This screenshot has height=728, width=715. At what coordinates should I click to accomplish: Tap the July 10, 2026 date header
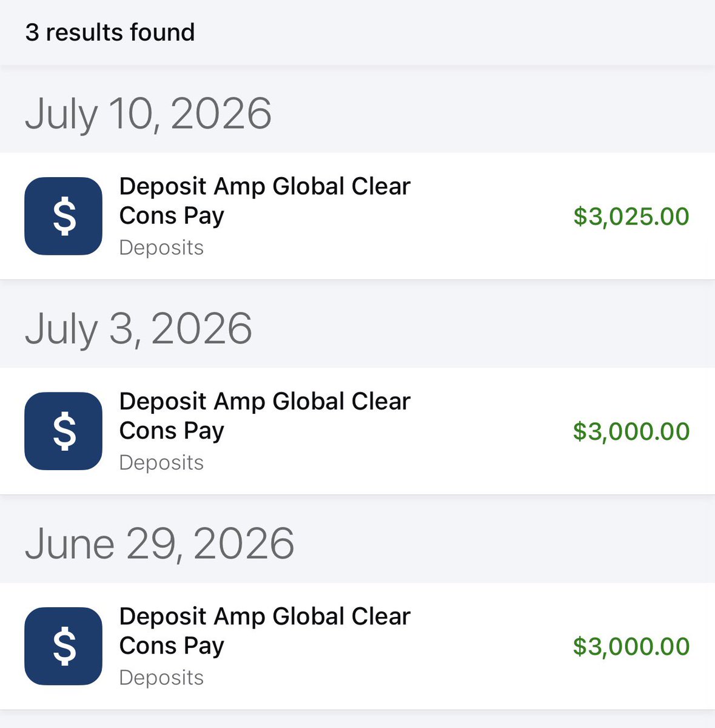pyautogui.click(x=148, y=114)
